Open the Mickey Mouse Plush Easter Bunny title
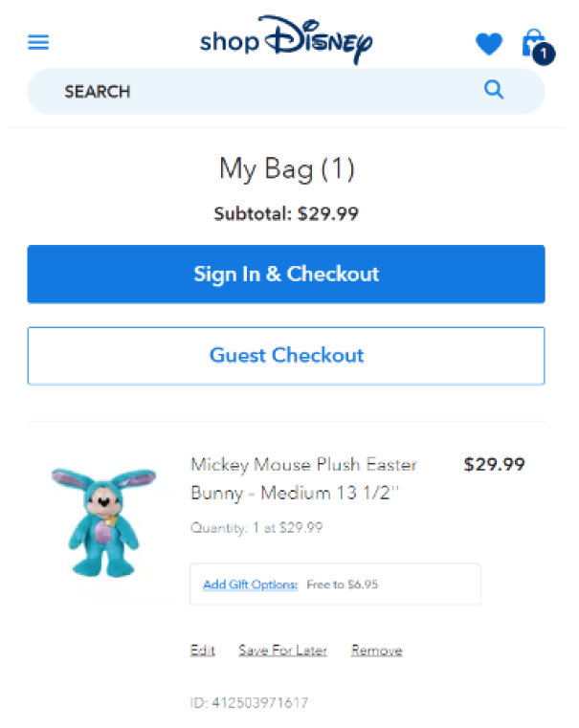This screenshot has width=579, height=728. (x=304, y=478)
